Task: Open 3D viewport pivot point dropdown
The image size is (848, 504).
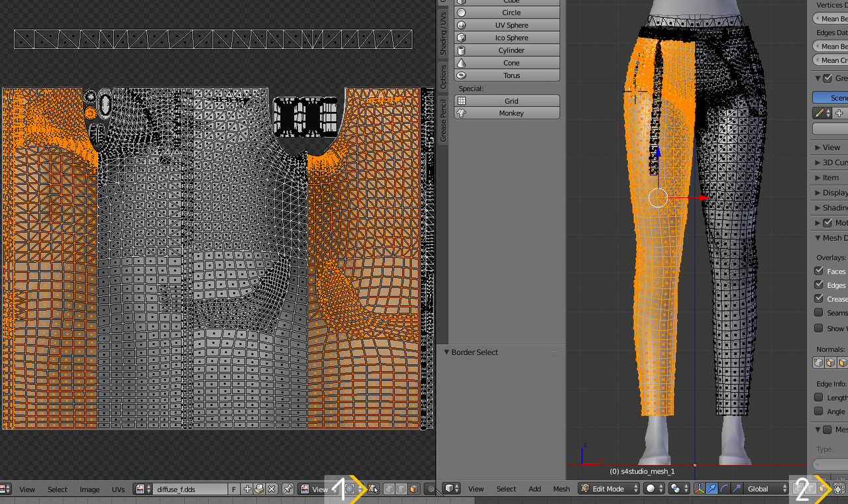Action: (x=678, y=489)
